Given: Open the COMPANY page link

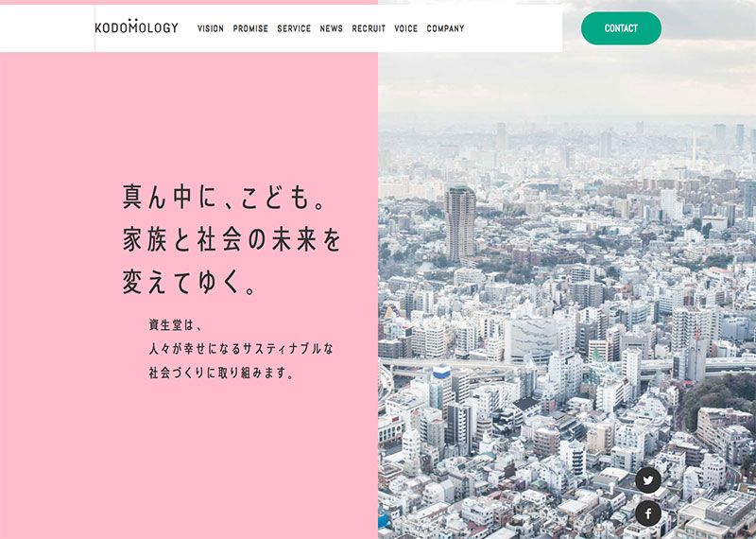Looking at the screenshot, I should pos(445,28).
